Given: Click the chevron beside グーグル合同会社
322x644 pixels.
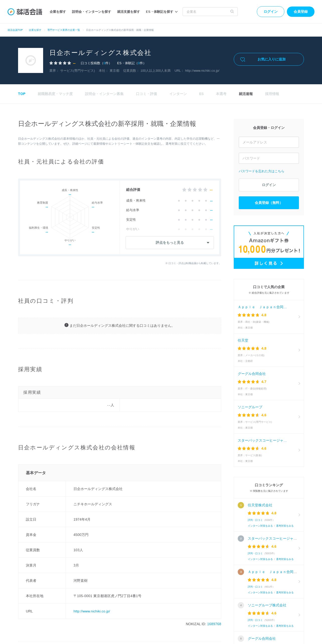Looking at the screenshot, I should [x=299, y=383].
